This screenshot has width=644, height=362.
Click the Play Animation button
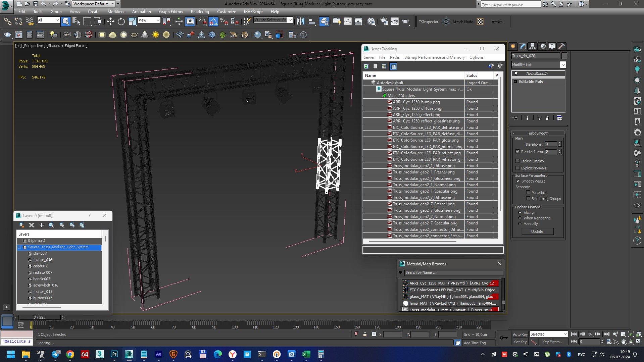point(590,334)
